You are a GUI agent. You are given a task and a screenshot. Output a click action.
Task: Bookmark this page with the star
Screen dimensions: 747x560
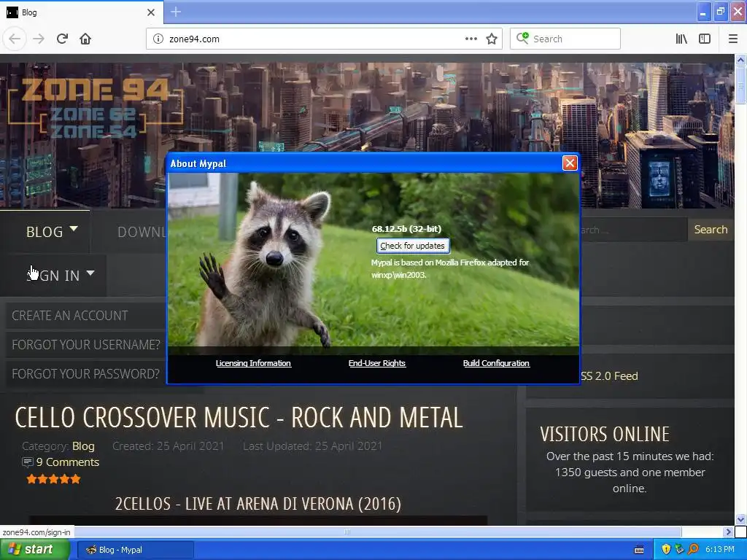click(x=492, y=39)
